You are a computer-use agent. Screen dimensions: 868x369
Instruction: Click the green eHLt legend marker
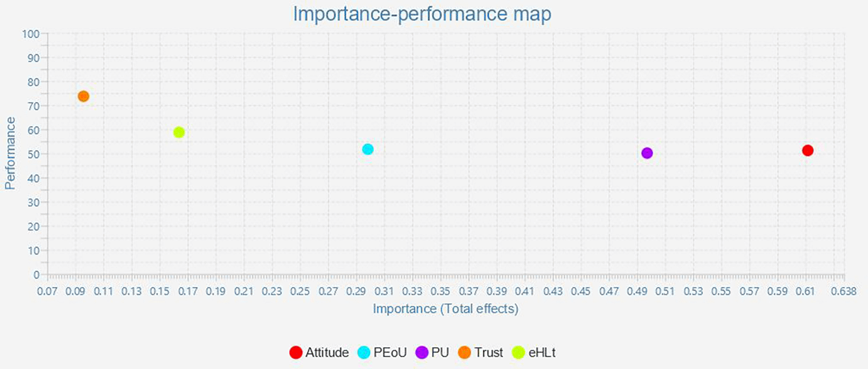[x=518, y=352]
